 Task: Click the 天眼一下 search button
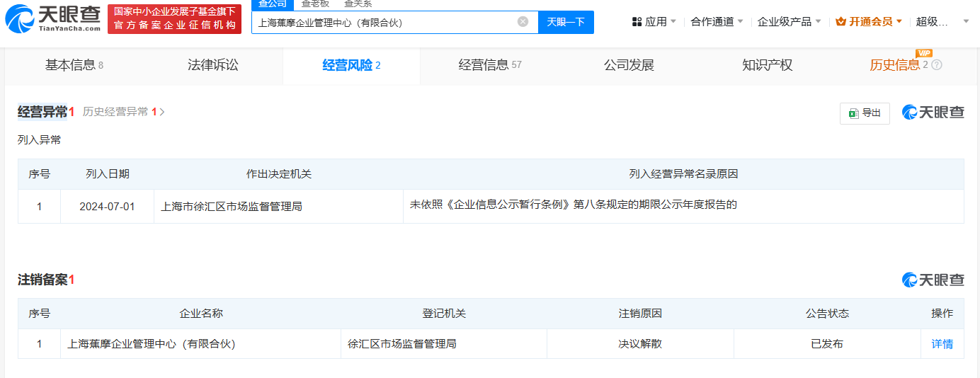coord(566,22)
